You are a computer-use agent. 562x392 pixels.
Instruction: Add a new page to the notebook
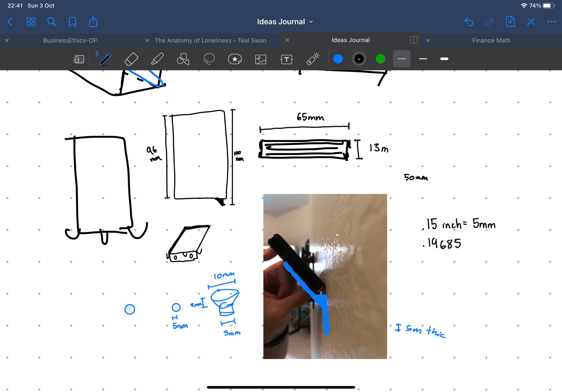pos(510,21)
